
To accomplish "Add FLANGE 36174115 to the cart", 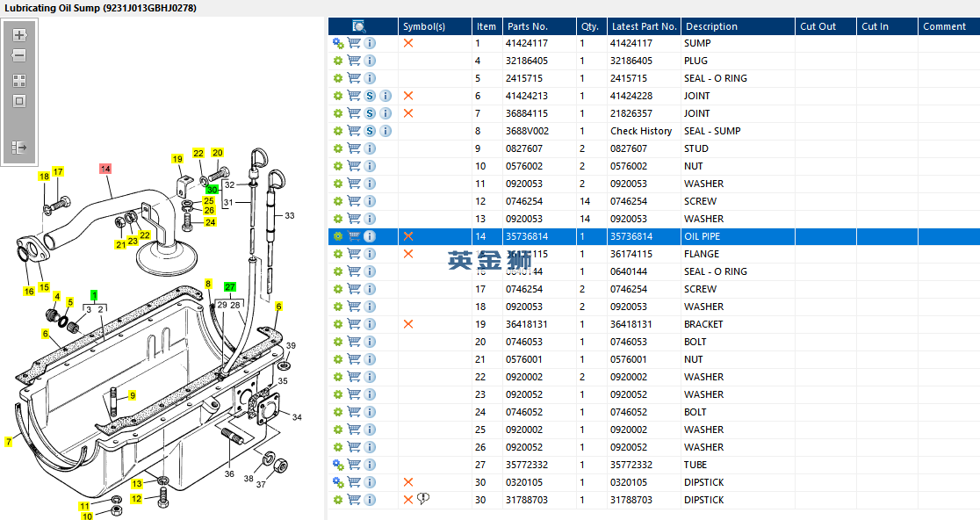I will [354, 254].
